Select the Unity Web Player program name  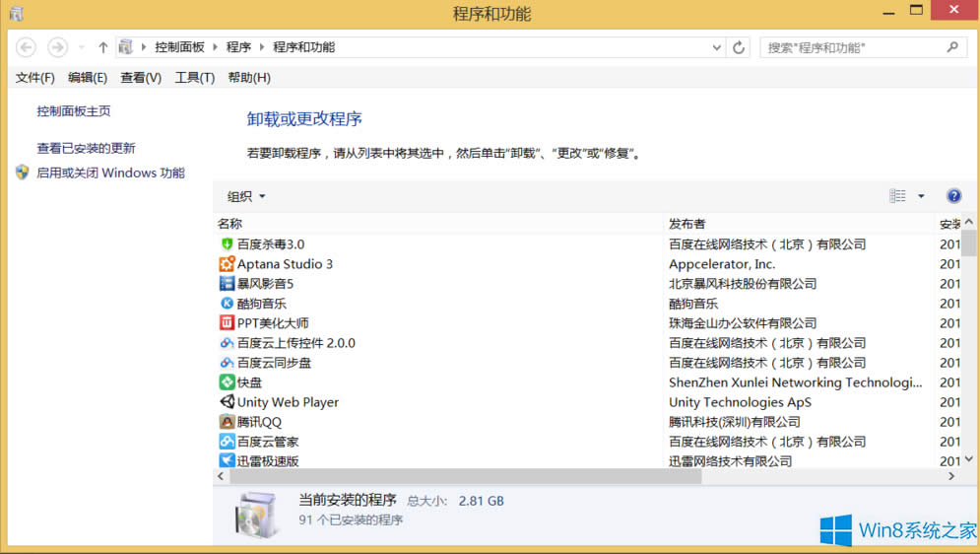pos(288,402)
